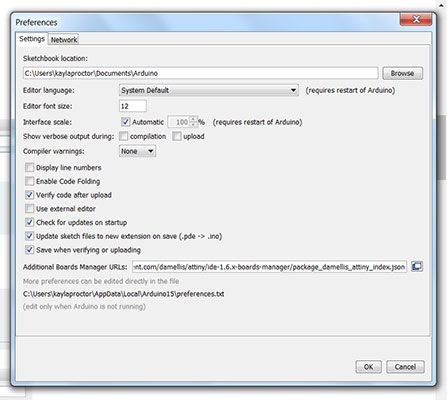Click the 'Sketchbook location:' label

[55, 58]
